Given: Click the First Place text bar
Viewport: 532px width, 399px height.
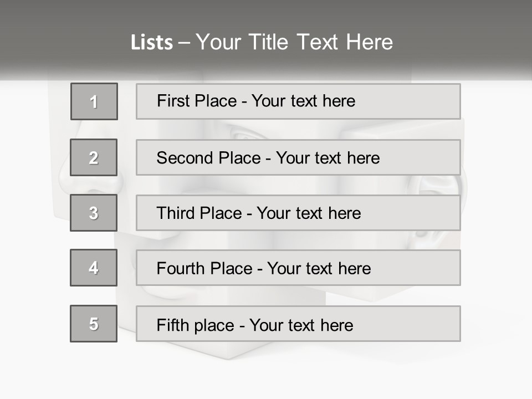Looking at the screenshot, I should pyautogui.click(x=298, y=101).
